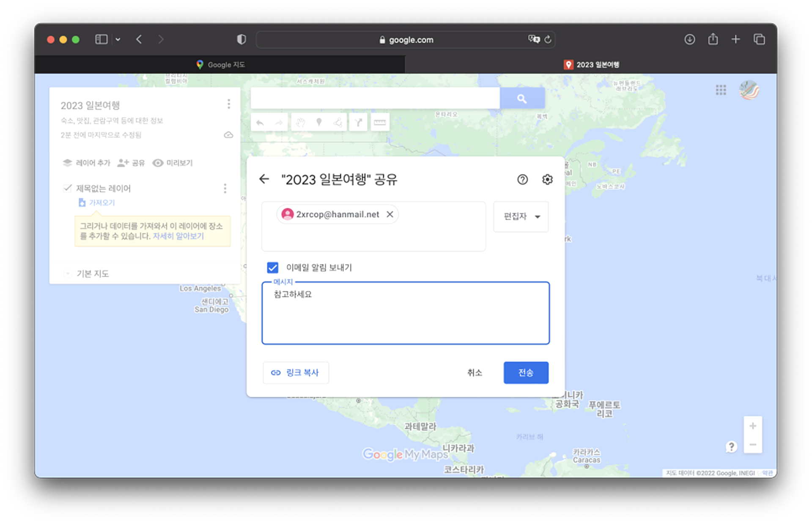Screen dimensions: 812x524
Task: Click the help question mark in share dialog
Action: coord(522,180)
